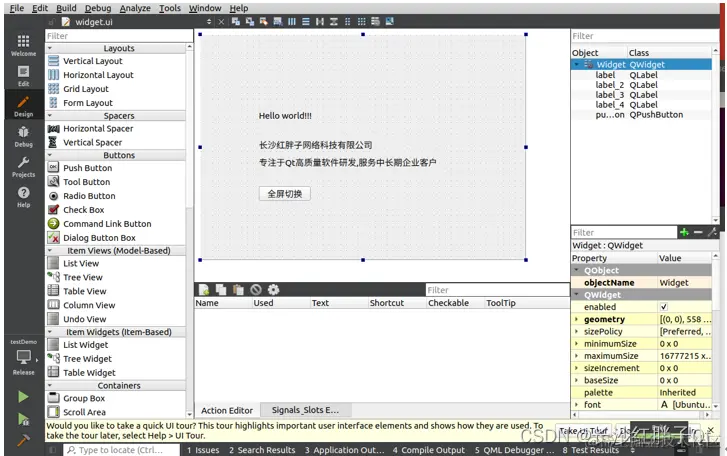Click the Break Layout toolbar icon
Image resolution: width=727 pixels, height=456 pixels.
tap(375, 21)
